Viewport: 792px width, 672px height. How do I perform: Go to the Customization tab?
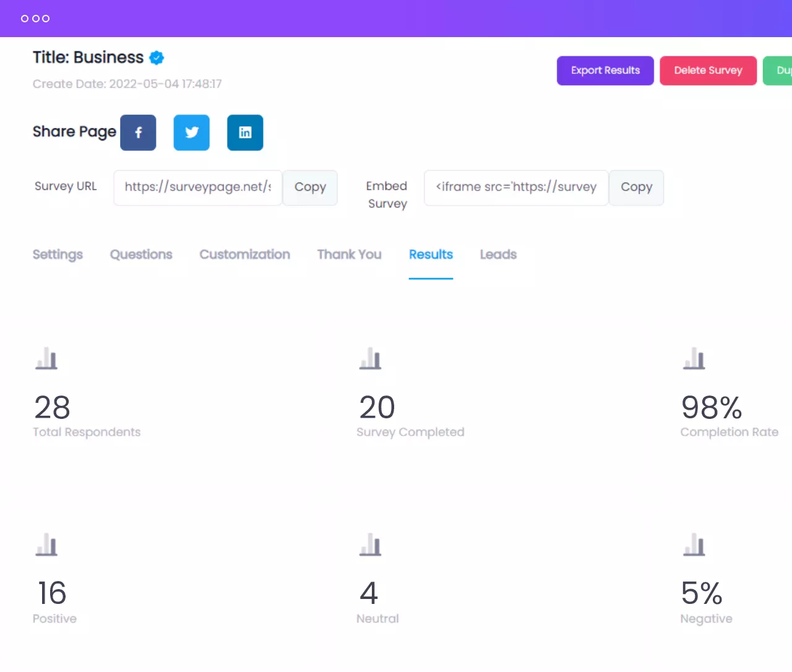tap(244, 254)
